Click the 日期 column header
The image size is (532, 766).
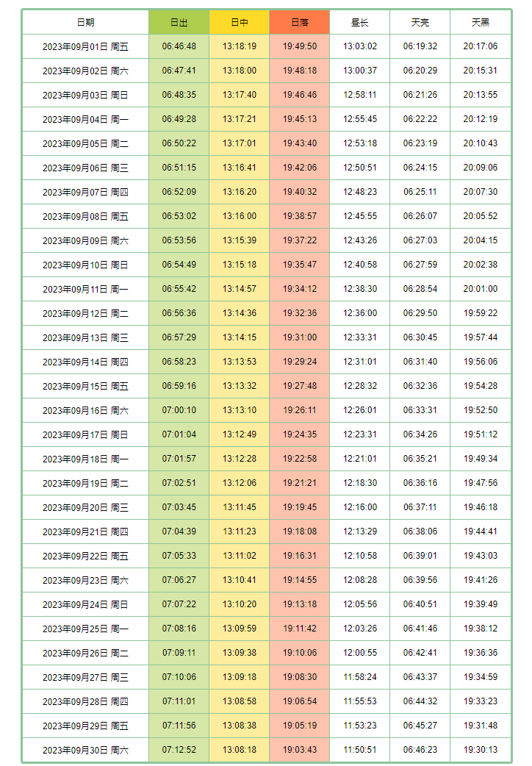click(x=85, y=23)
